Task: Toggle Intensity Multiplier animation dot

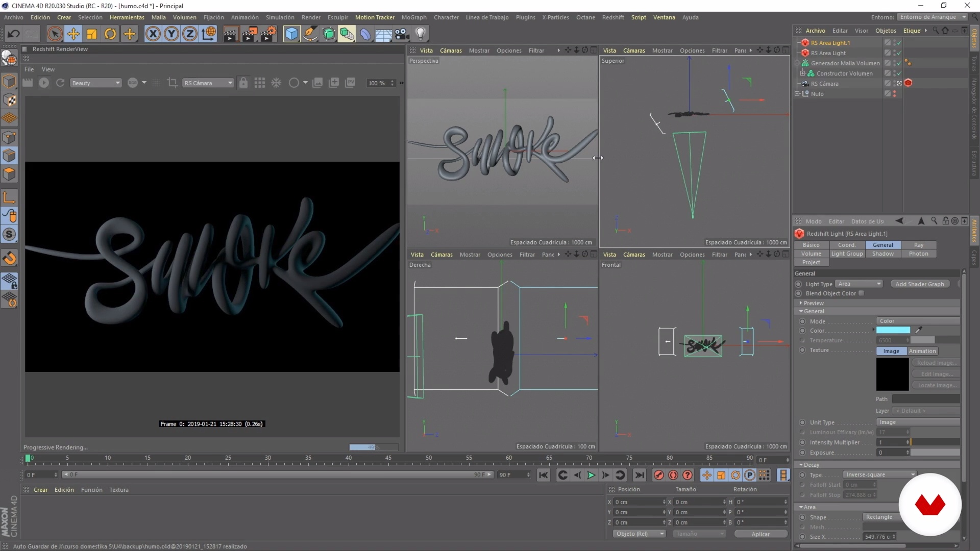Action: 803,442
